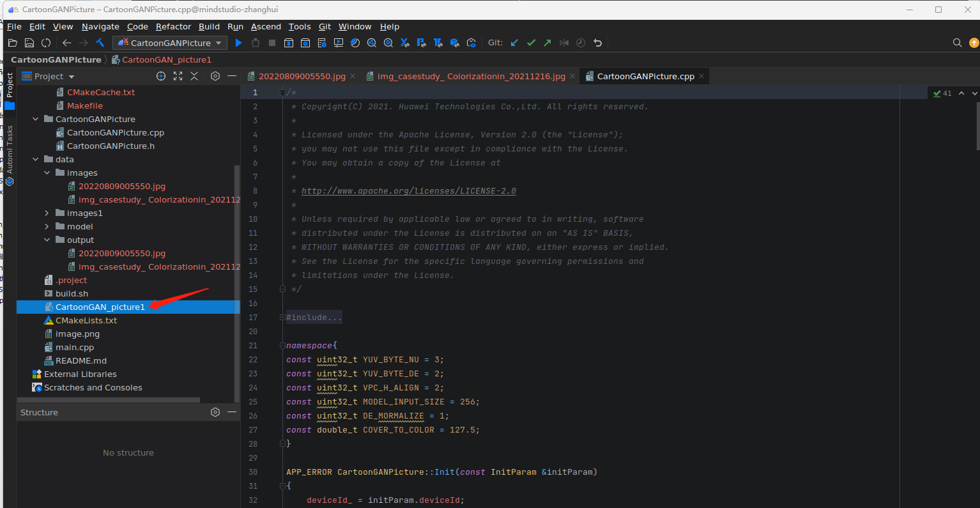Expand the images1 folder
Viewport: 980px width, 508px height.
coord(47,213)
